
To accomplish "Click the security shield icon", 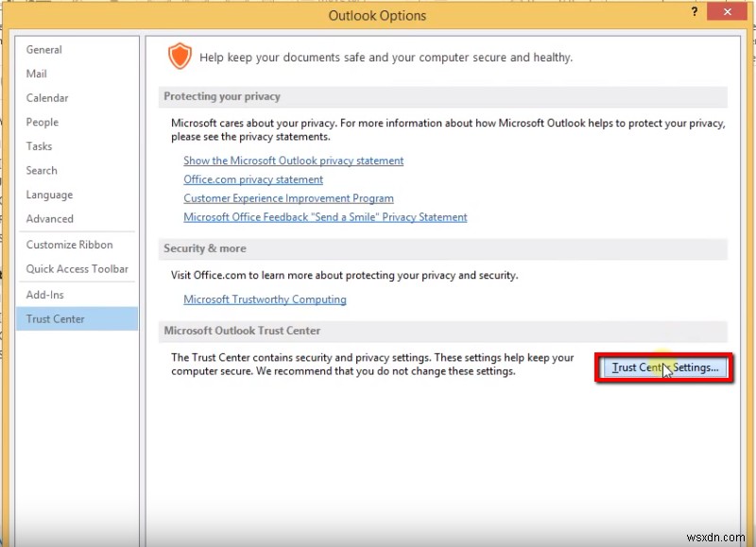I will pyautogui.click(x=180, y=56).
